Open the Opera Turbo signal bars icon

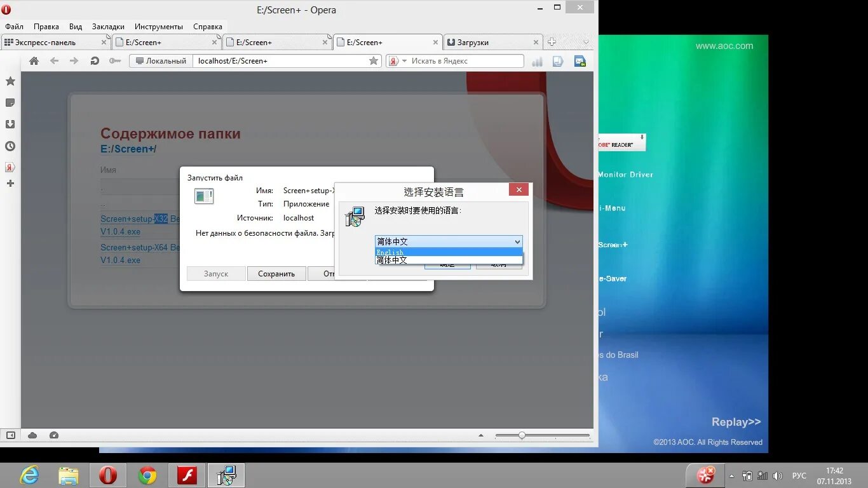(537, 62)
